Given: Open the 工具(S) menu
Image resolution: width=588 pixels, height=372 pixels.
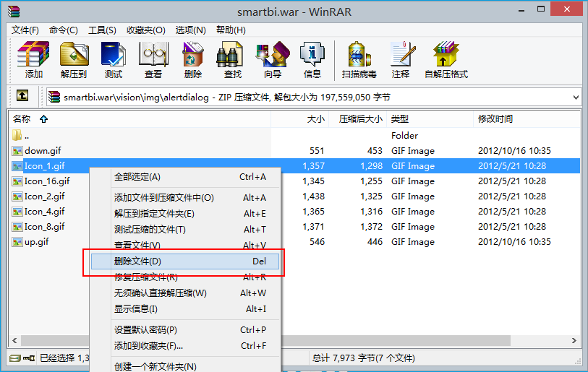Looking at the screenshot, I should point(102,30).
